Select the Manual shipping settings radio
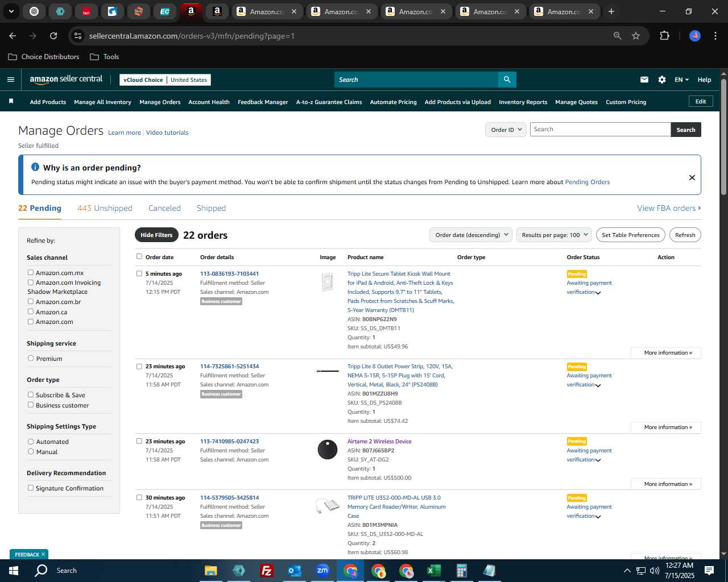Image resolution: width=728 pixels, height=582 pixels. tap(31, 451)
